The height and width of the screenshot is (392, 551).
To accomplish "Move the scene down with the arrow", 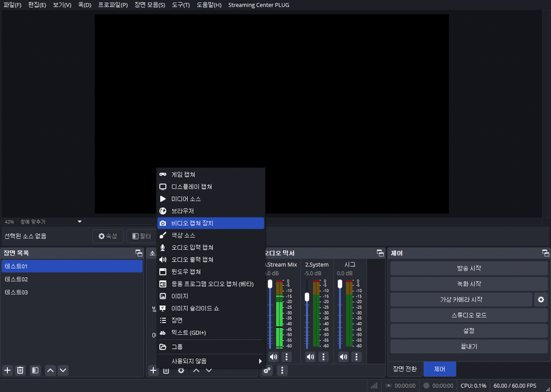I will pyautogui.click(x=63, y=370).
